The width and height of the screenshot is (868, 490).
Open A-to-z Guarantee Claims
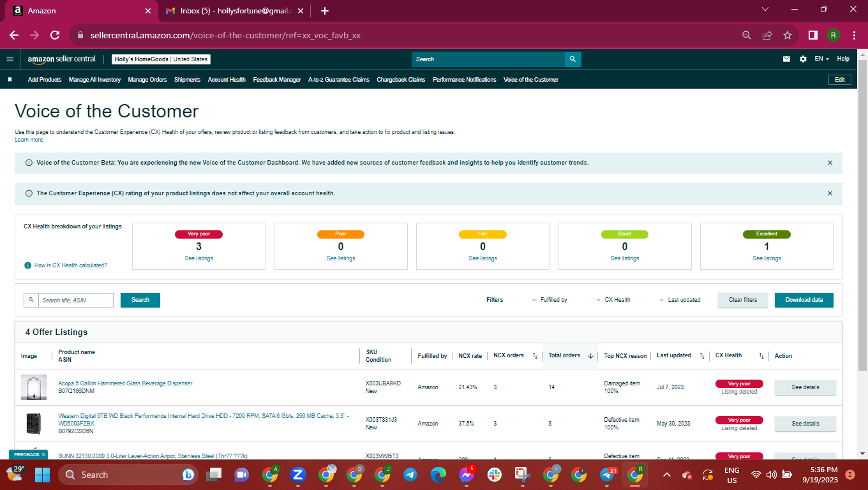[x=339, y=80]
